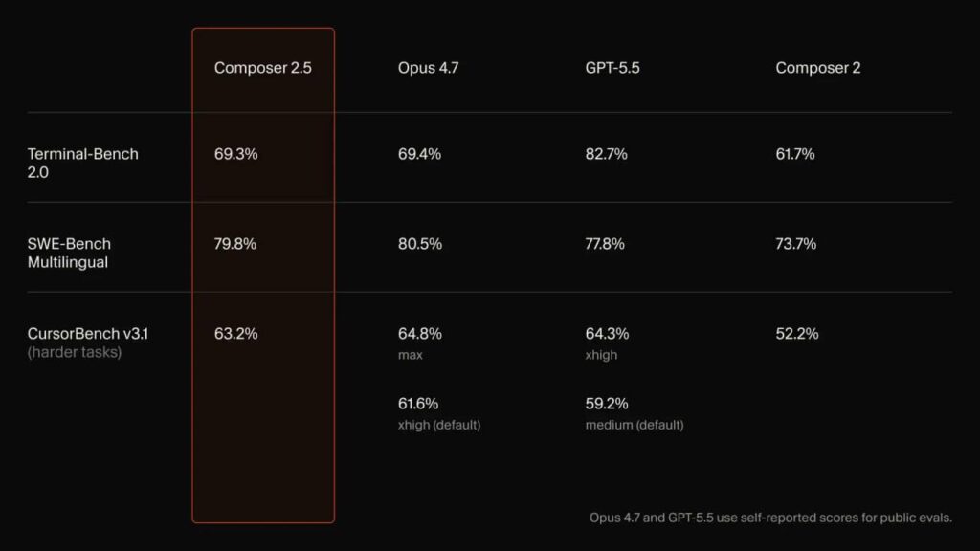Click the (harder tasks) subtitle

click(75, 352)
